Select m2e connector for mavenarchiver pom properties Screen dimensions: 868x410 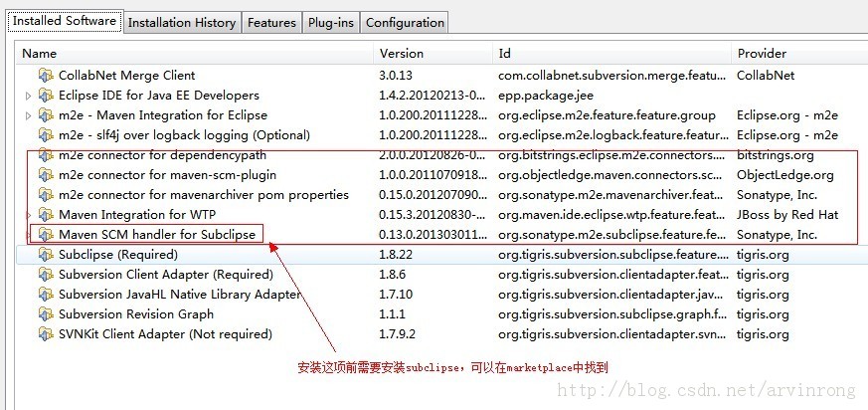pyautogui.click(x=204, y=195)
